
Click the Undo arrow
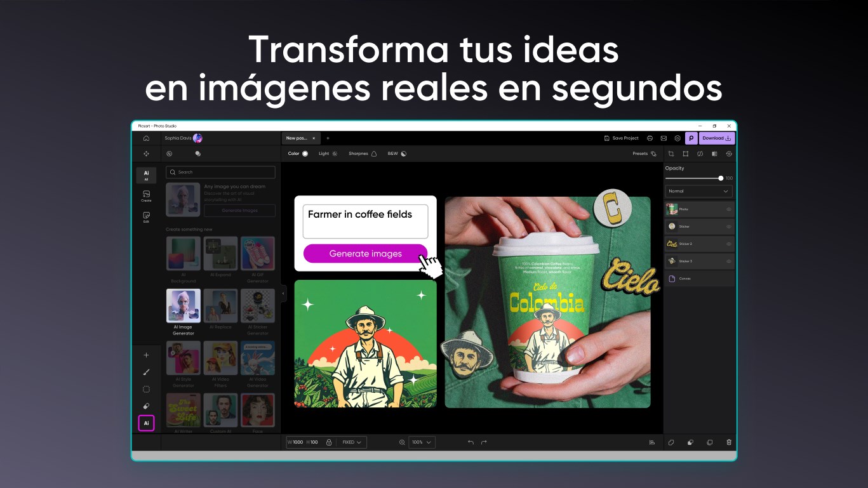[x=471, y=442]
